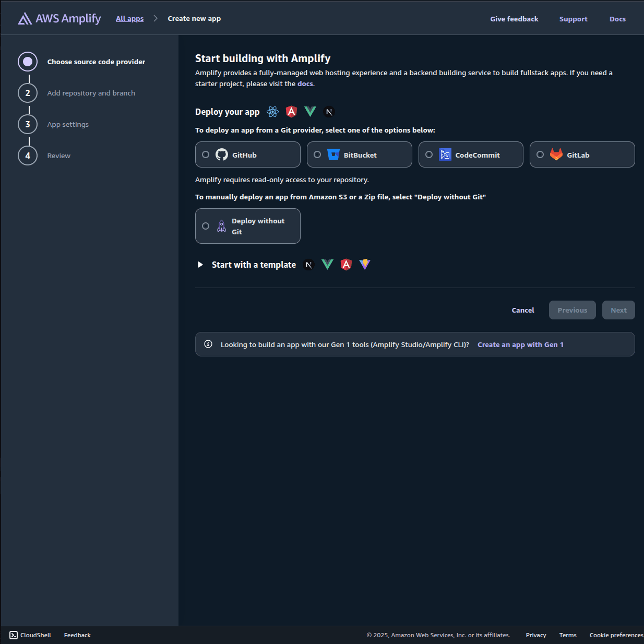Click the CodeCommit icon

click(445, 154)
